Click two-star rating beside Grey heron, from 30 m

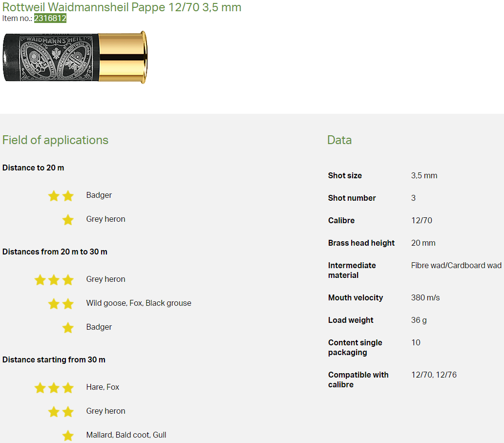click(61, 412)
